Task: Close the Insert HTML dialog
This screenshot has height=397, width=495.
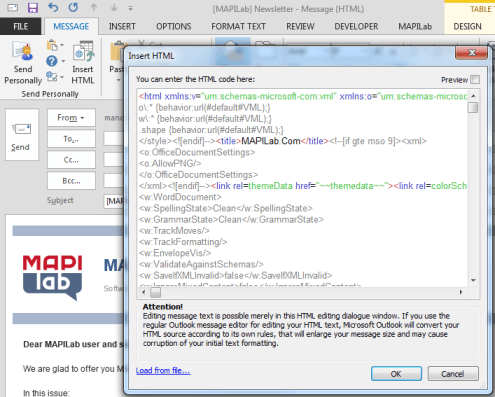Action: coord(472,52)
